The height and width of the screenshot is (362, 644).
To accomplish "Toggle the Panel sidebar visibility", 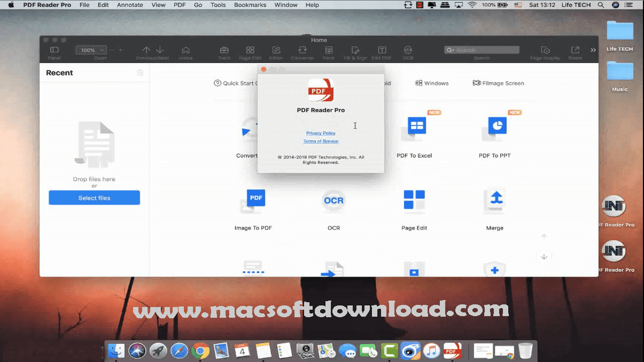I will [x=54, y=49].
